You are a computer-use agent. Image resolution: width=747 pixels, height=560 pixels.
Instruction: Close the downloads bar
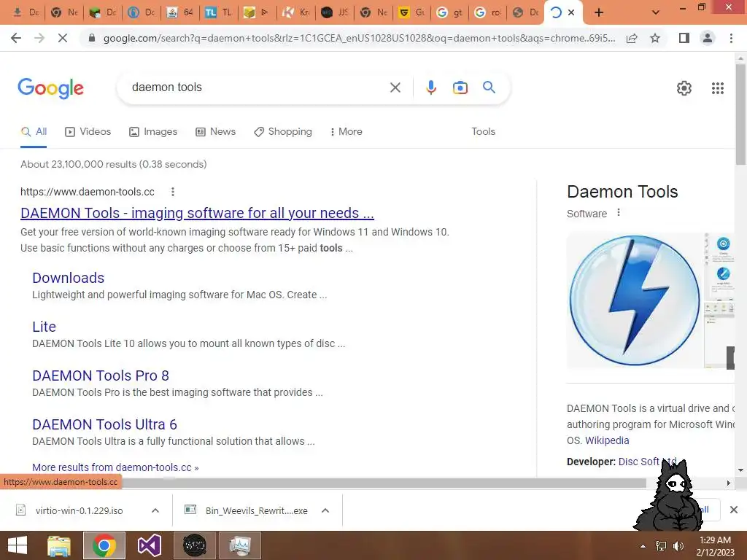[734, 510]
